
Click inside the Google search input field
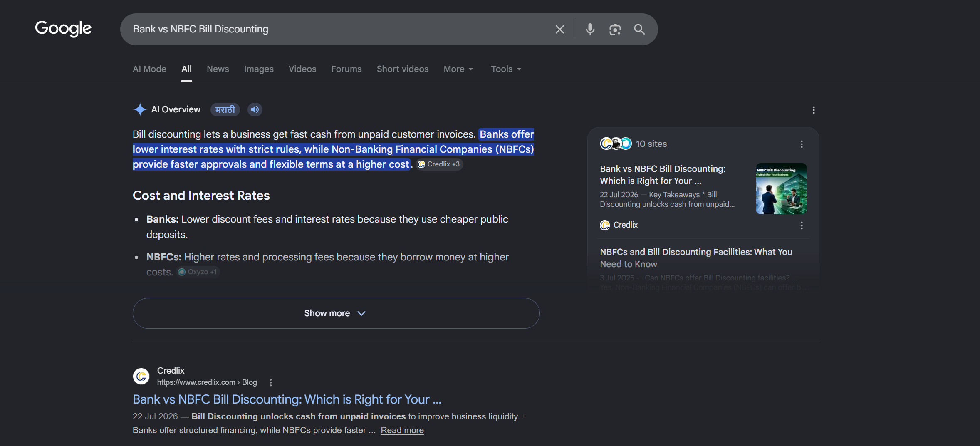[337, 29]
